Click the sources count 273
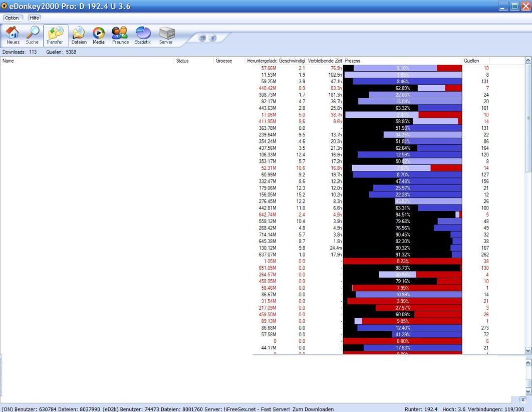This screenshot has height=412, width=532. 485,328
